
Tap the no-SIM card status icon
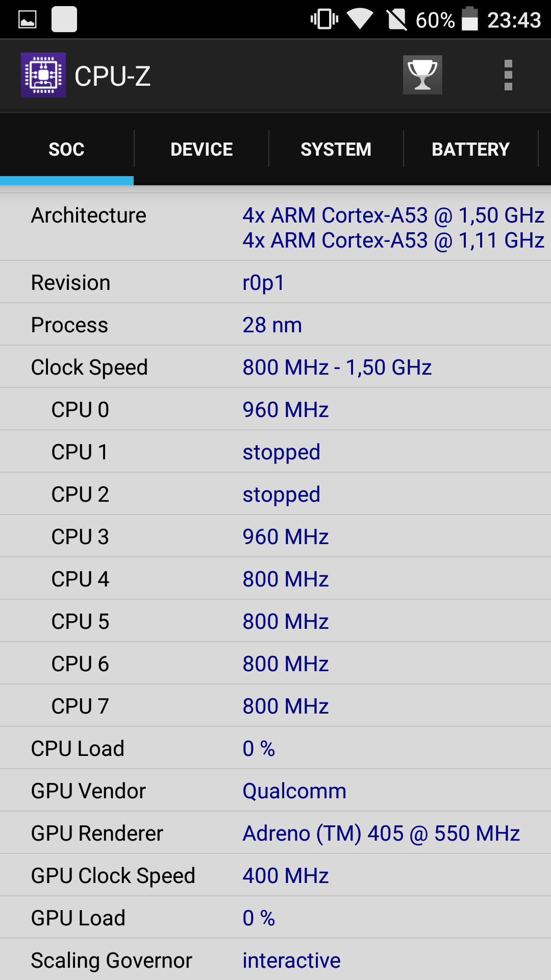pyautogui.click(x=397, y=20)
